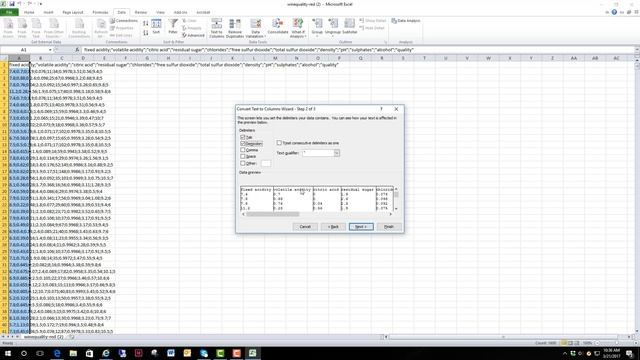Viewport: 640px width, 360px height.
Task: Click the Other delimiter text field
Action: (265, 163)
